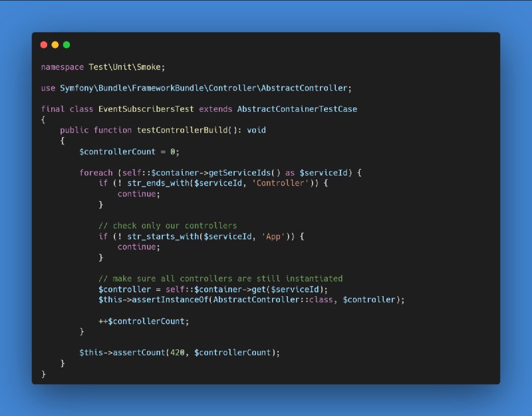The height and width of the screenshot is (416, 532).
Task: Click the 'str_starts_with' function call
Action: [163, 236]
